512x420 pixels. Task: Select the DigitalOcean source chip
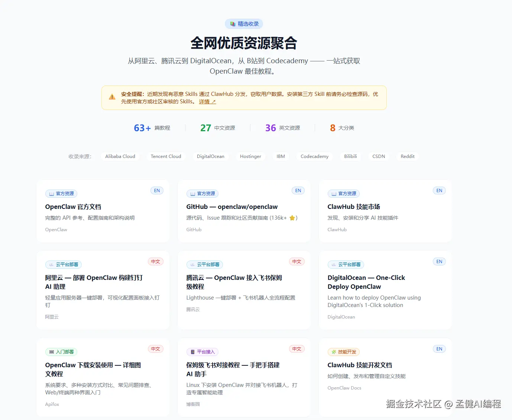point(210,156)
